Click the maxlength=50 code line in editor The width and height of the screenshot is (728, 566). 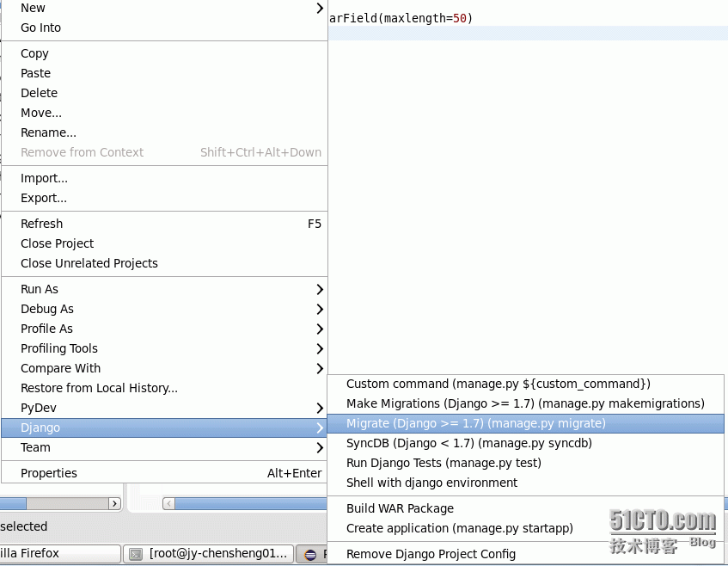click(x=401, y=18)
